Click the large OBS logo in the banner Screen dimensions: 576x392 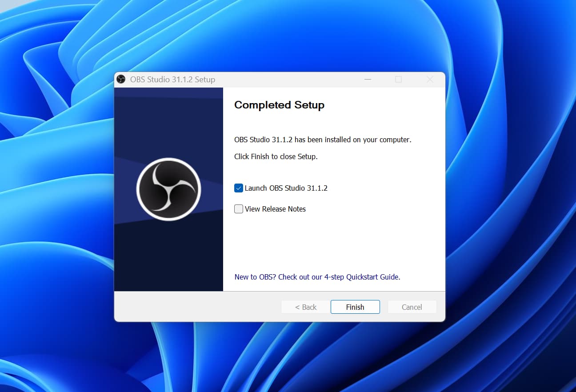168,189
